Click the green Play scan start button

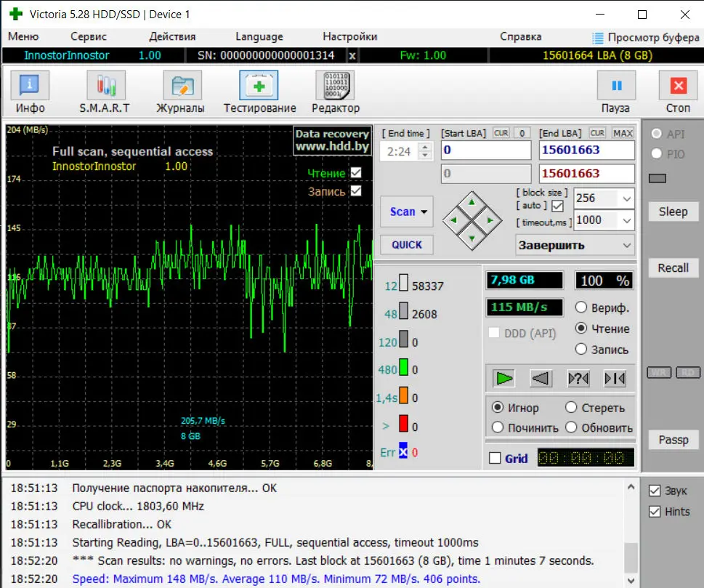click(x=503, y=379)
